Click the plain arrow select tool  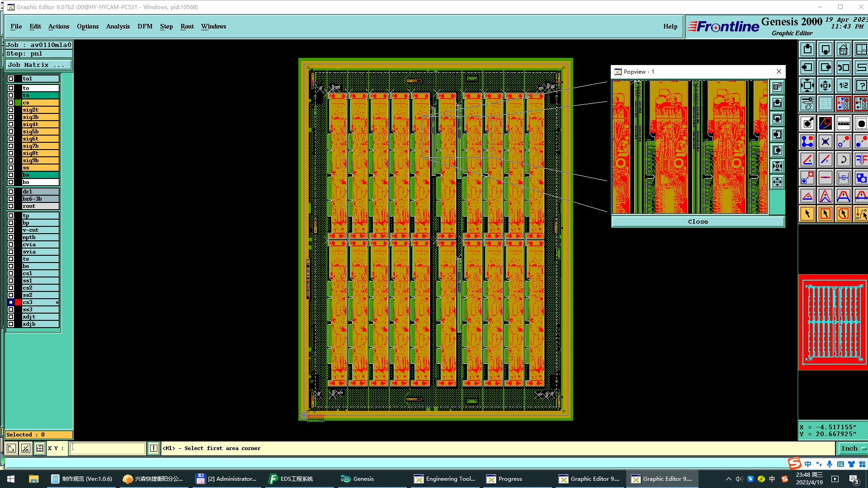click(x=807, y=214)
